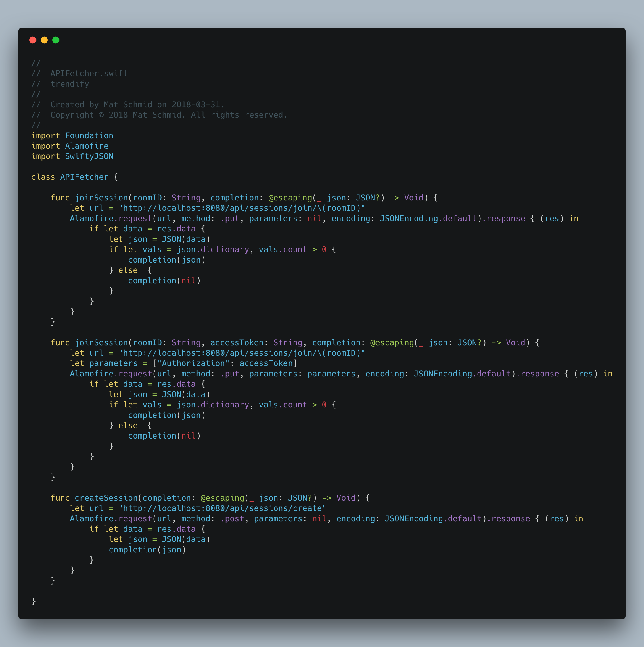
Task: Click the first 'completion(nil)' call
Action: click(164, 281)
